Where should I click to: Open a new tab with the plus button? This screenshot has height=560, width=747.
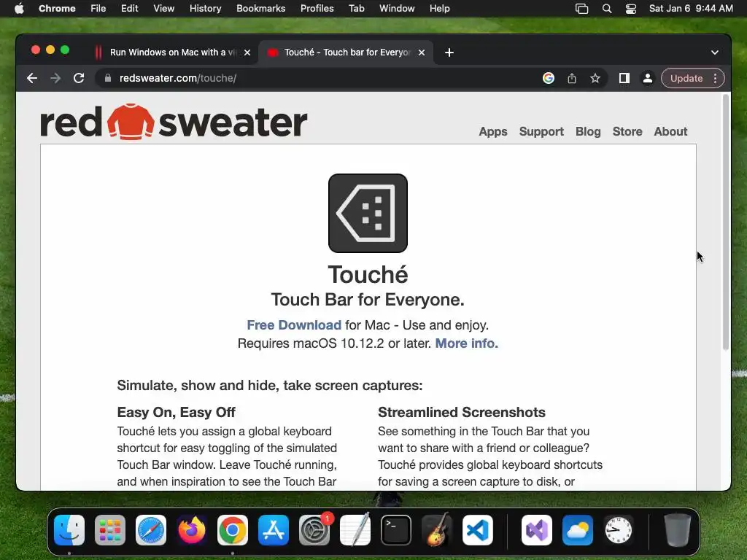coord(449,52)
